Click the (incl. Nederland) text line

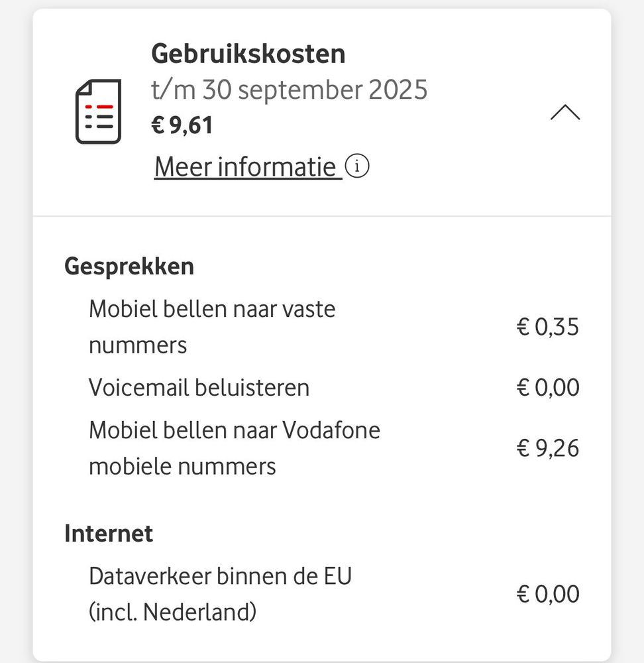172,612
